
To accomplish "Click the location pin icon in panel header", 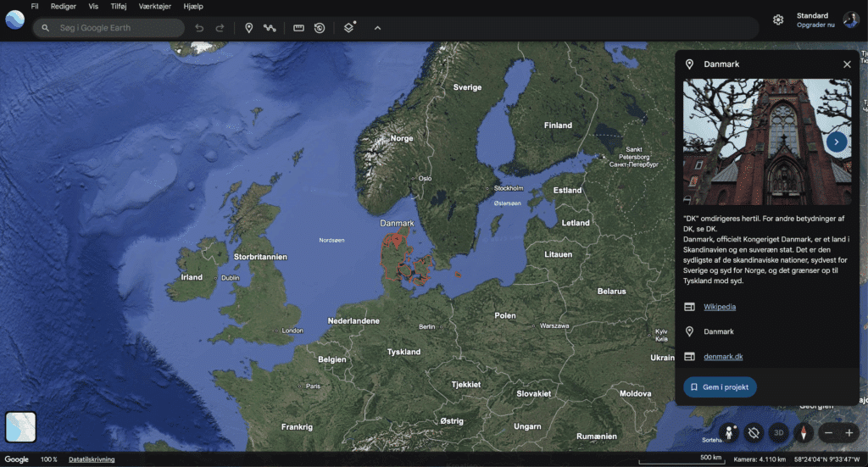I will point(689,64).
